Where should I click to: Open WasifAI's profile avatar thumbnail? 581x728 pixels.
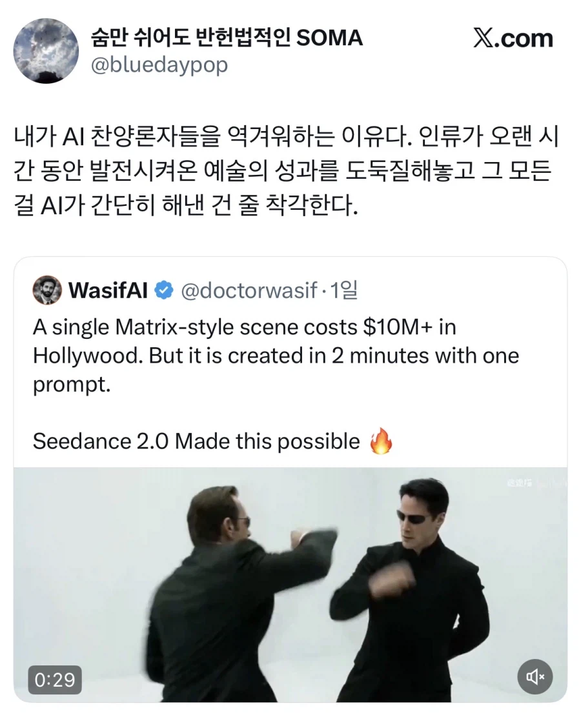point(46,290)
